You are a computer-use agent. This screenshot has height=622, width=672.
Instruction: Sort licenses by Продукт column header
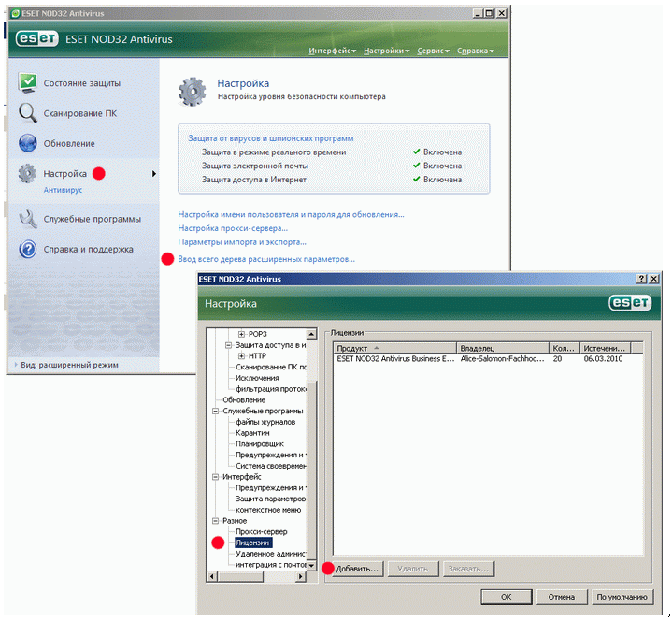pos(395,348)
